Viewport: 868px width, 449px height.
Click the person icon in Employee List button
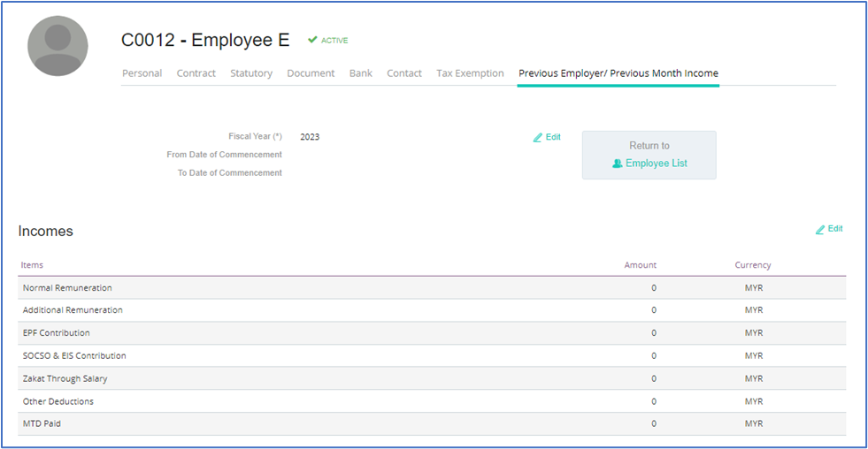coord(618,164)
